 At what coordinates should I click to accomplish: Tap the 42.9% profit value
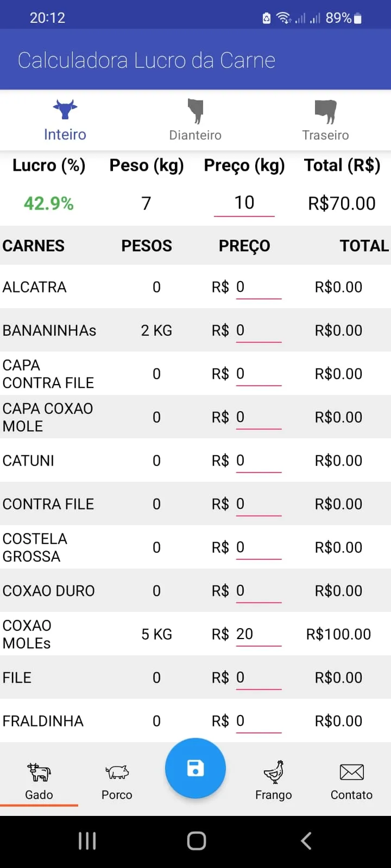pos(49,203)
